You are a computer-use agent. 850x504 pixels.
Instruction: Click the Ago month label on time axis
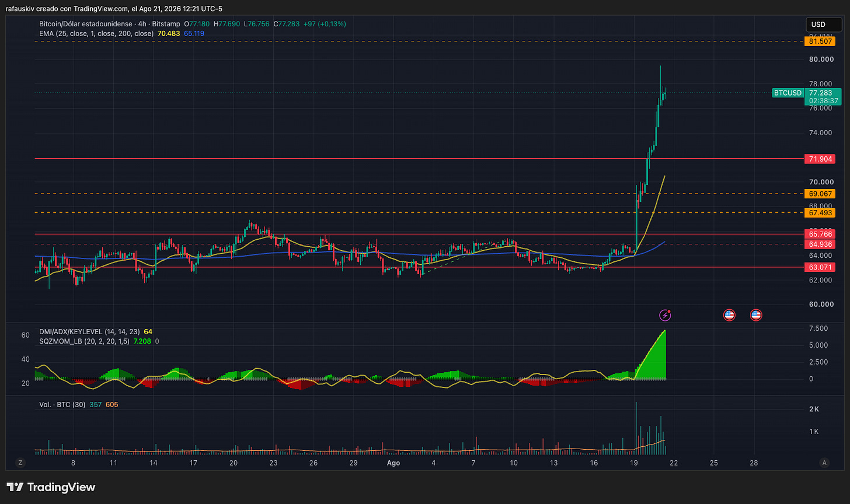[393, 463]
